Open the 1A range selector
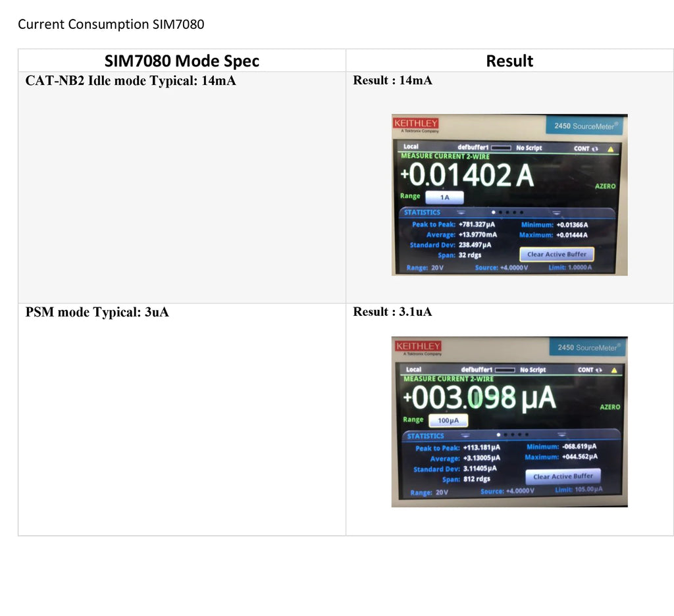Viewport: 674px width, 616px height. tap(444, 197)
